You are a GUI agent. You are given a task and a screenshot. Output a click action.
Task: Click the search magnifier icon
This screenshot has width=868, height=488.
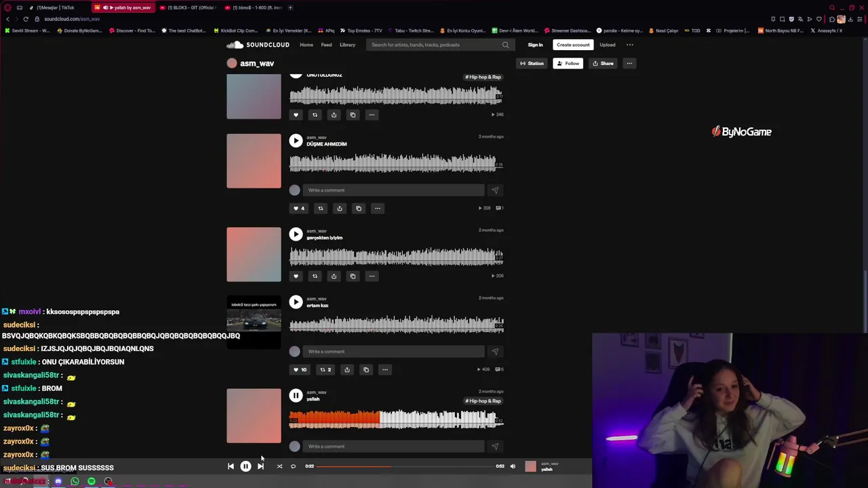505,45
